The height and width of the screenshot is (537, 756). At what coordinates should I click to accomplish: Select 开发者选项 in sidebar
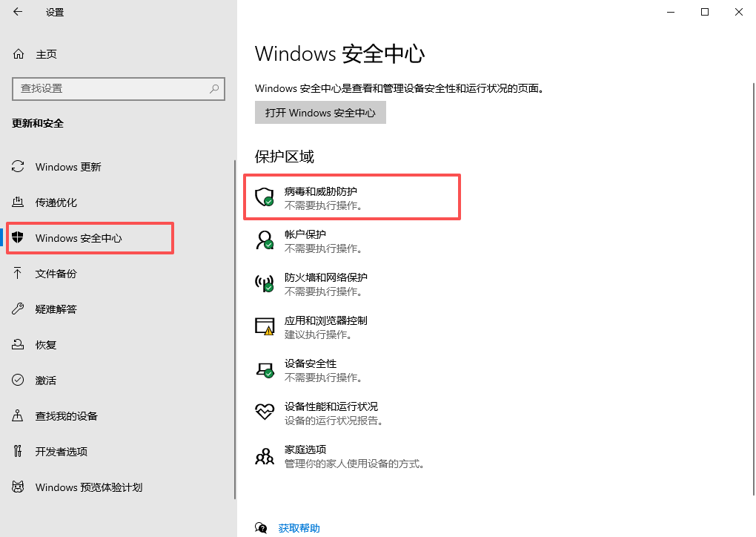[62, 452]
